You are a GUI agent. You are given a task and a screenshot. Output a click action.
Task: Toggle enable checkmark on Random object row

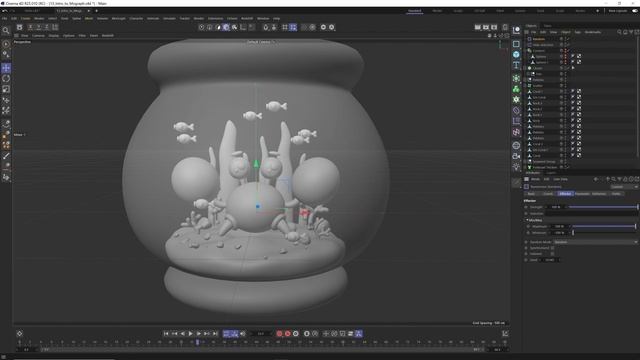pos(568,39)
